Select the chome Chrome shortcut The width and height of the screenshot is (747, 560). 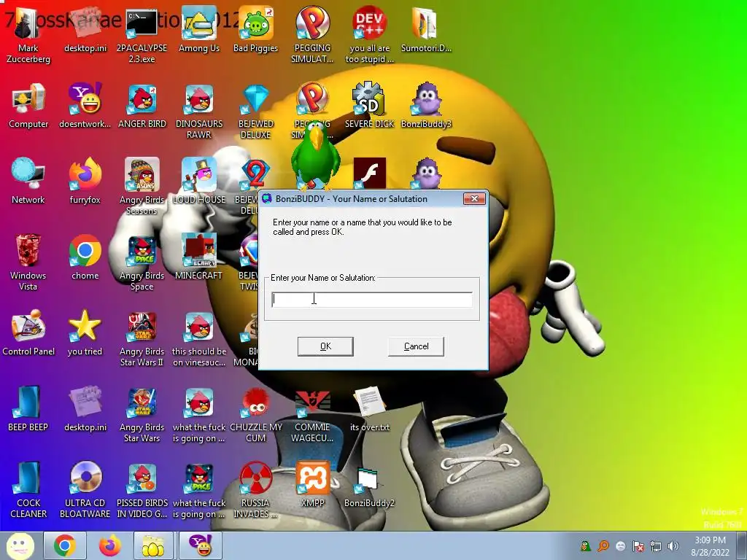click(85, 257)
